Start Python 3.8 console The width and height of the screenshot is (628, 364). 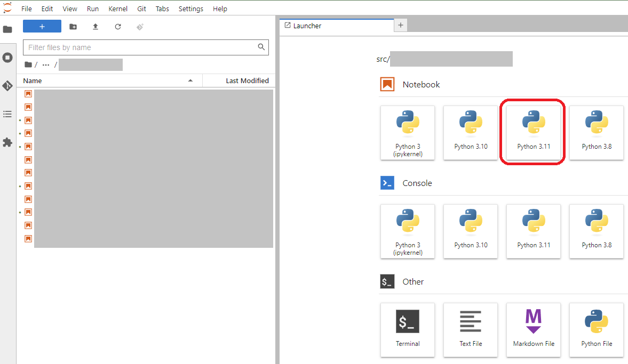597,232
